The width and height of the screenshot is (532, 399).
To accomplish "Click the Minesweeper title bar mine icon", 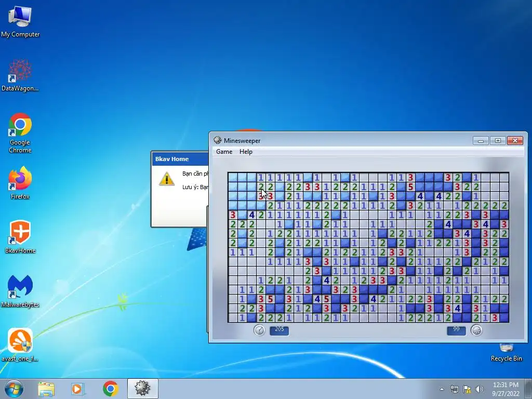I will pyautogui.click(x=218, y=140).
